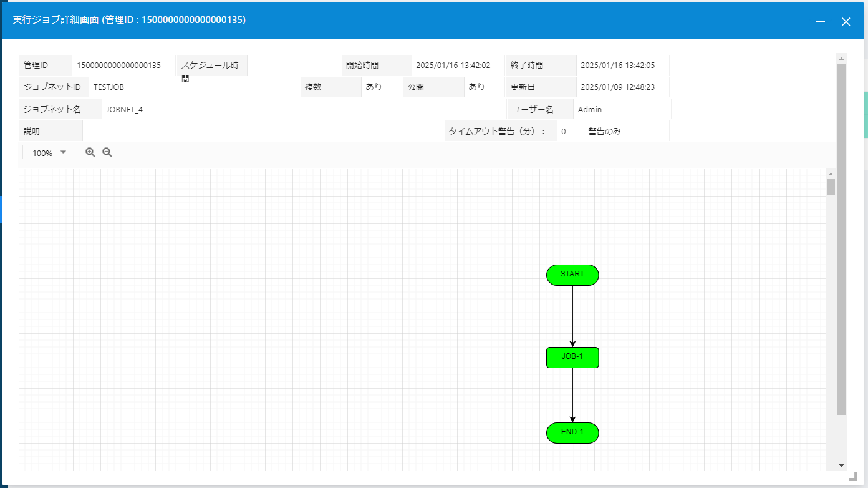Select the START node in the flowchart

coord(572,275)
